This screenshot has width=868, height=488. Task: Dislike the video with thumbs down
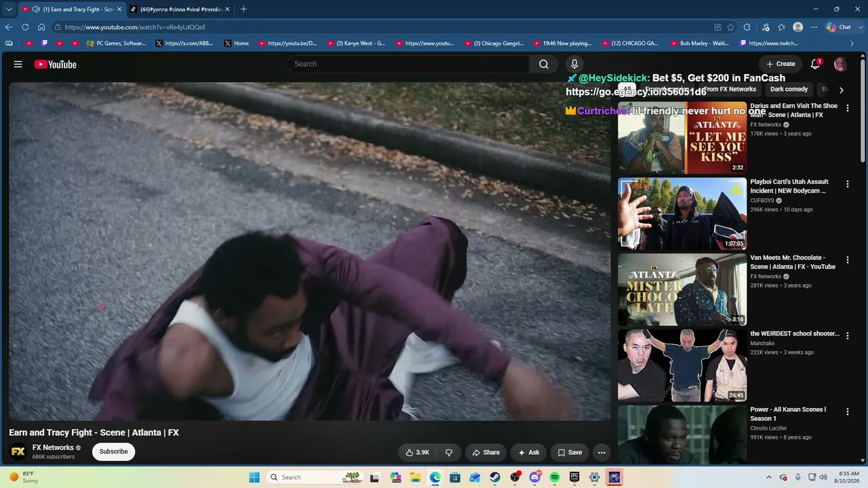coord(449,452)
